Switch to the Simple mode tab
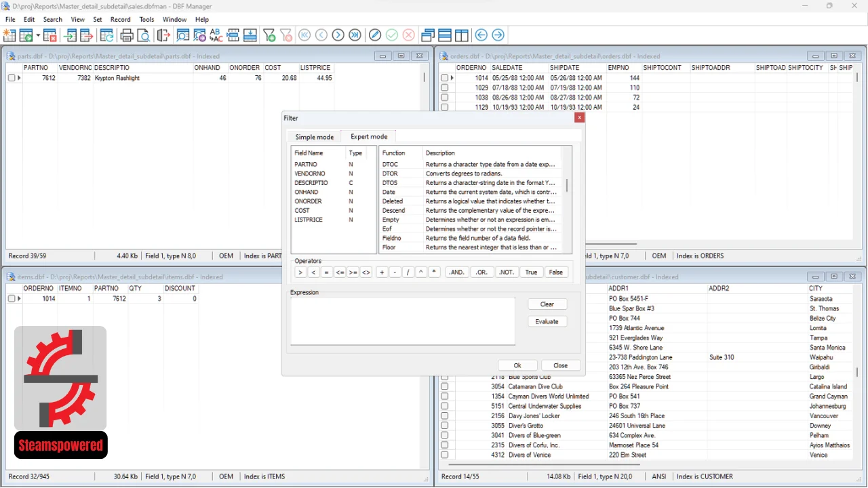 pyautogui.click(x=314, y=137)
